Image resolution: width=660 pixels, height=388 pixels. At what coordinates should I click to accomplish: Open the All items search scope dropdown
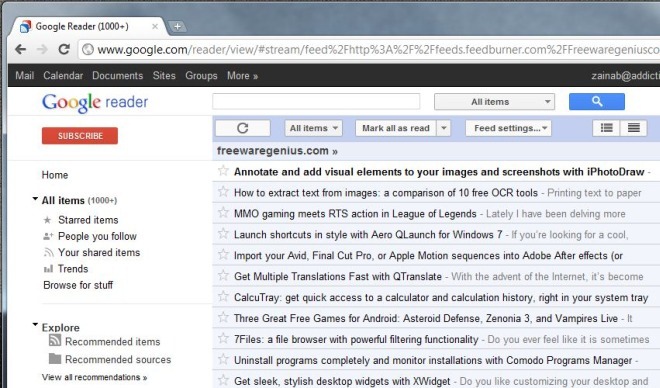[494, 101]
